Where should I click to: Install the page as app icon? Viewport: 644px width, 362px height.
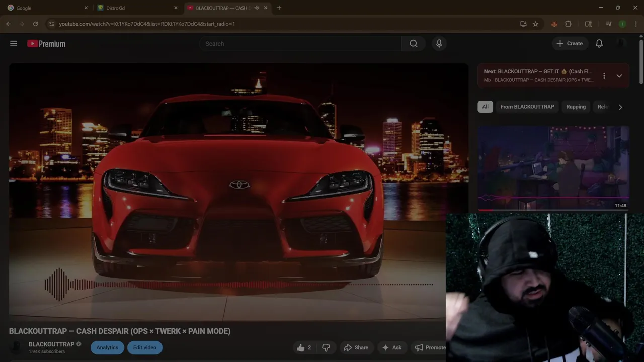click(523, 24)
